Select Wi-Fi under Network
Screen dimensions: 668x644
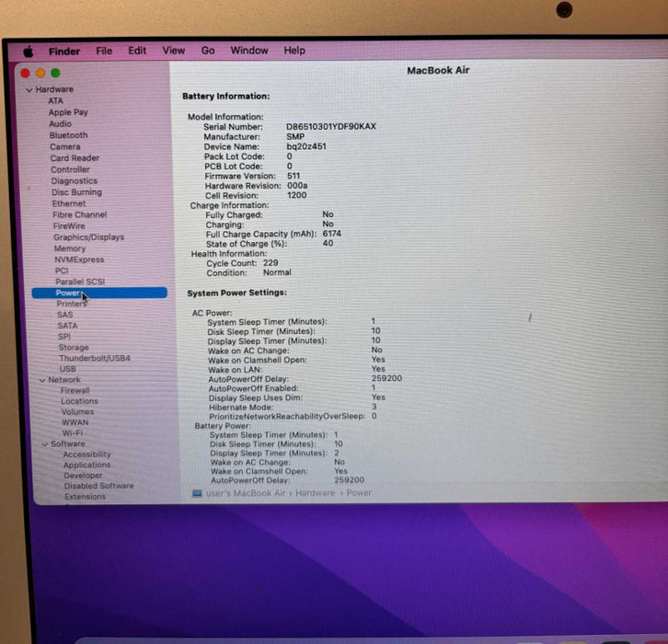[73, 433]
